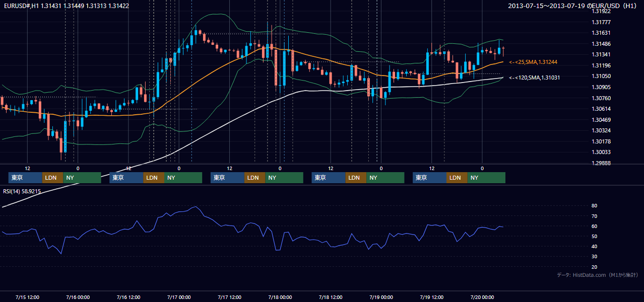
Task: Click price axis value 1.31050
Action: 602,76
